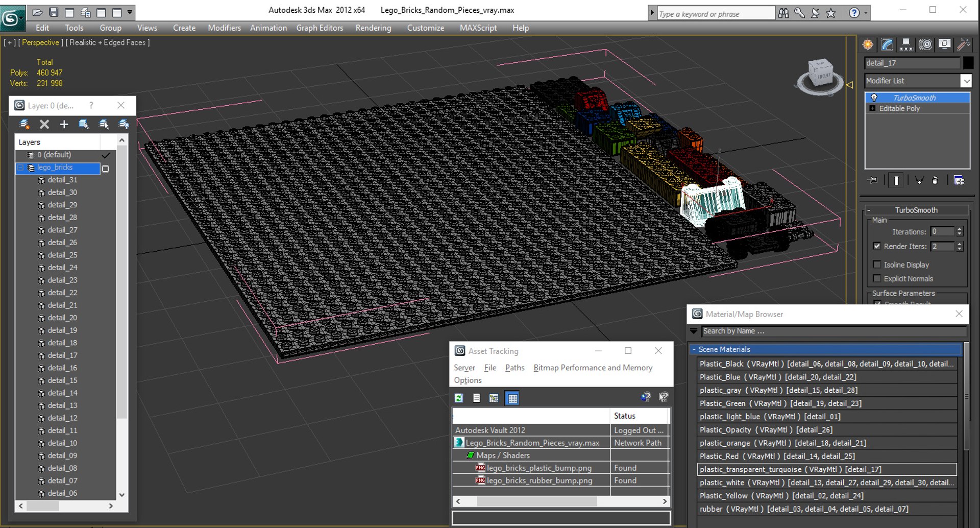This screenshot has width=980, height=528.
Task: Toggle the Render Iters checkbox
Action: coord(877,246)
